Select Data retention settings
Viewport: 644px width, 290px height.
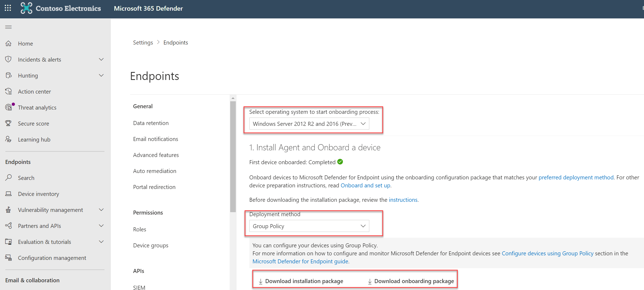point(151,123)
